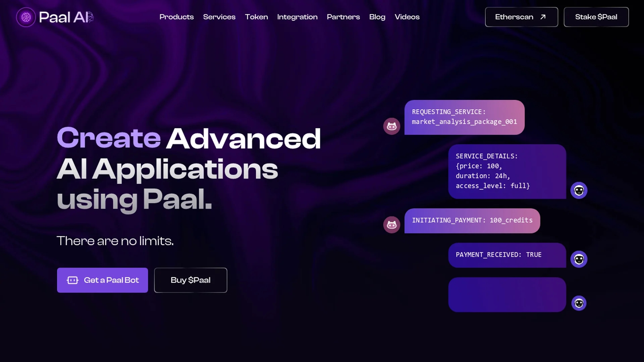Click the REQUESTING_SERVICE chat bubble

pyautogui.click(x=465, y=117)
